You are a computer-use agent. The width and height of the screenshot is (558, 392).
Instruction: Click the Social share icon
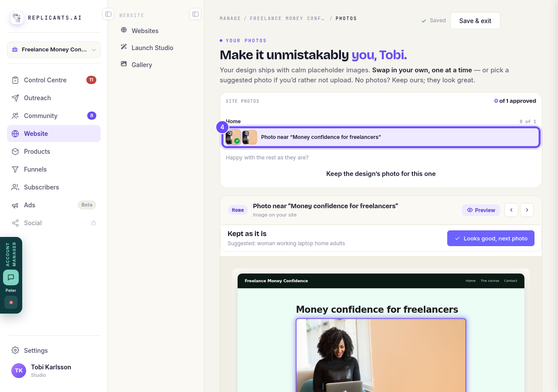(x=15, y=223)
